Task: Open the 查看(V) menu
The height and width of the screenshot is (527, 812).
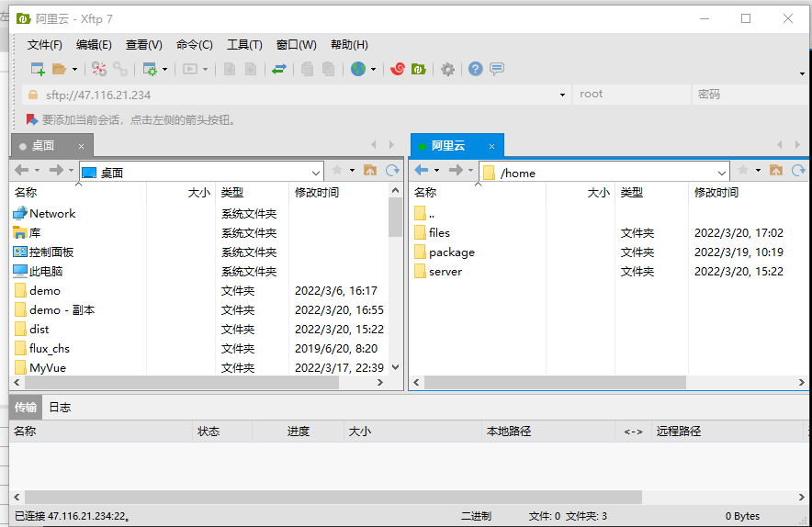Action: point(143,45)
